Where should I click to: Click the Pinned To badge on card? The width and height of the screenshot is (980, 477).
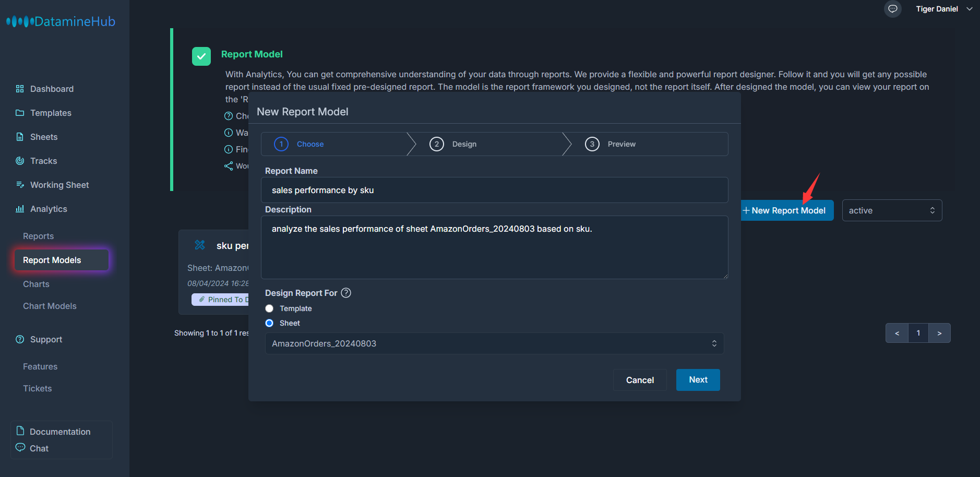(220, 300)
